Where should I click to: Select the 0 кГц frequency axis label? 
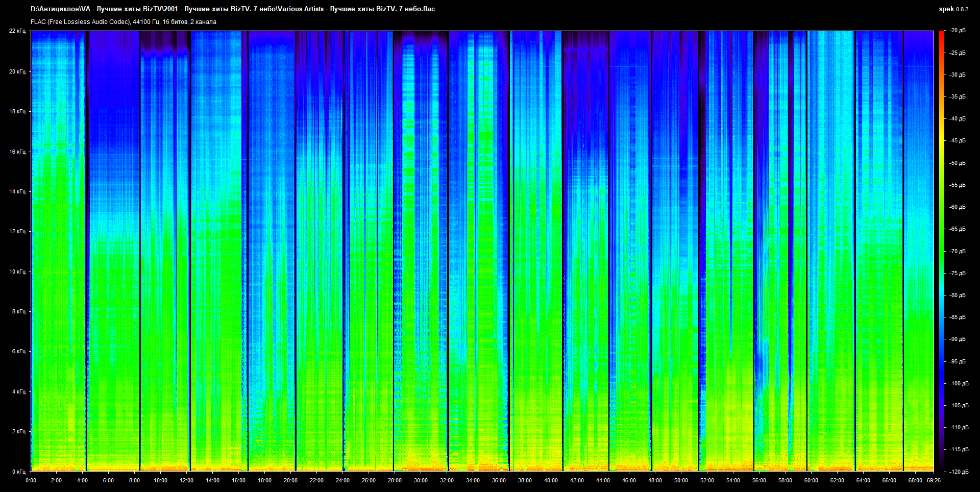point(18,472)
